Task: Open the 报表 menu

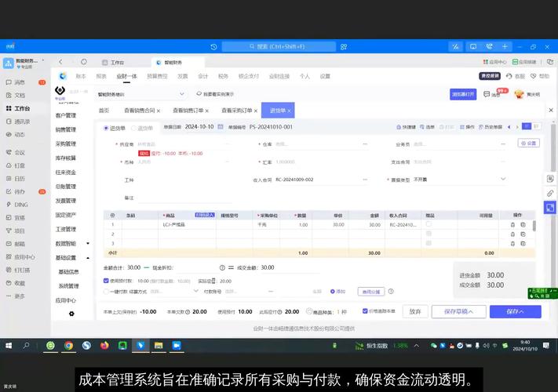Action: 101,76
